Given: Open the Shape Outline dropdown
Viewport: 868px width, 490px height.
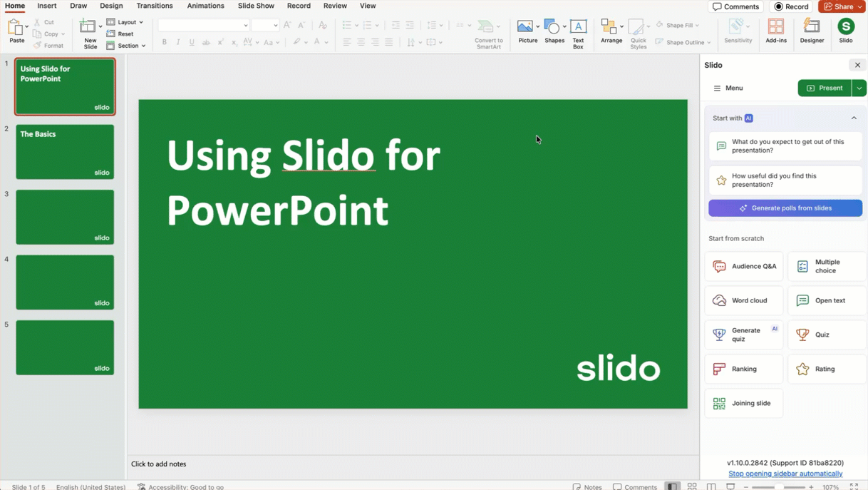Looking at the screenshot, I should point(683,42).
